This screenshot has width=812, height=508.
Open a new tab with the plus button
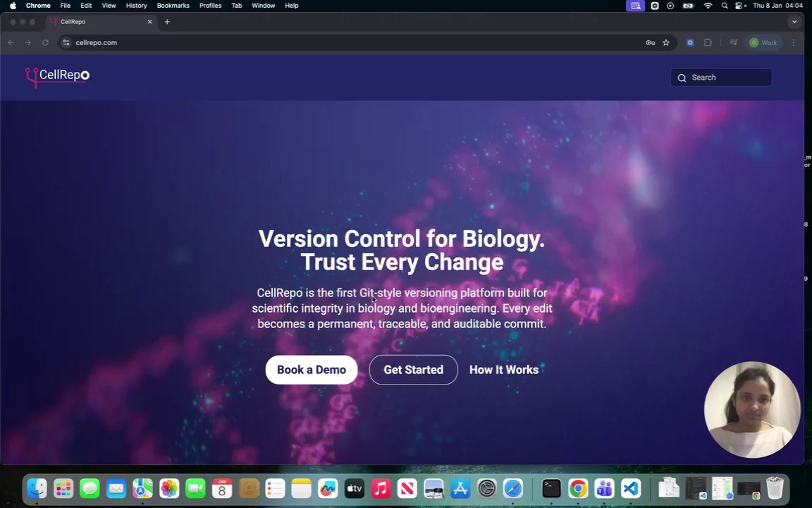pyautogui.click(x=167, y=22)
